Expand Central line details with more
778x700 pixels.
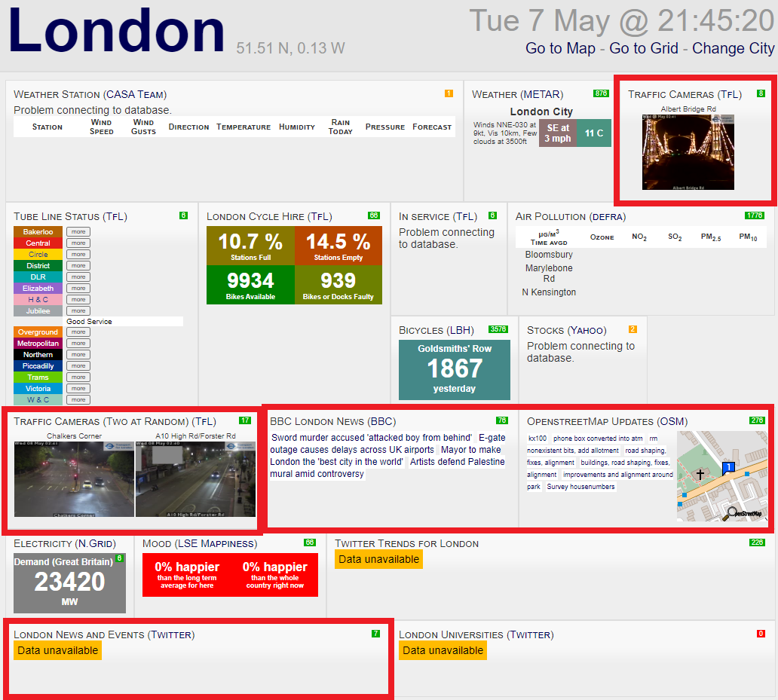(78, 243)
